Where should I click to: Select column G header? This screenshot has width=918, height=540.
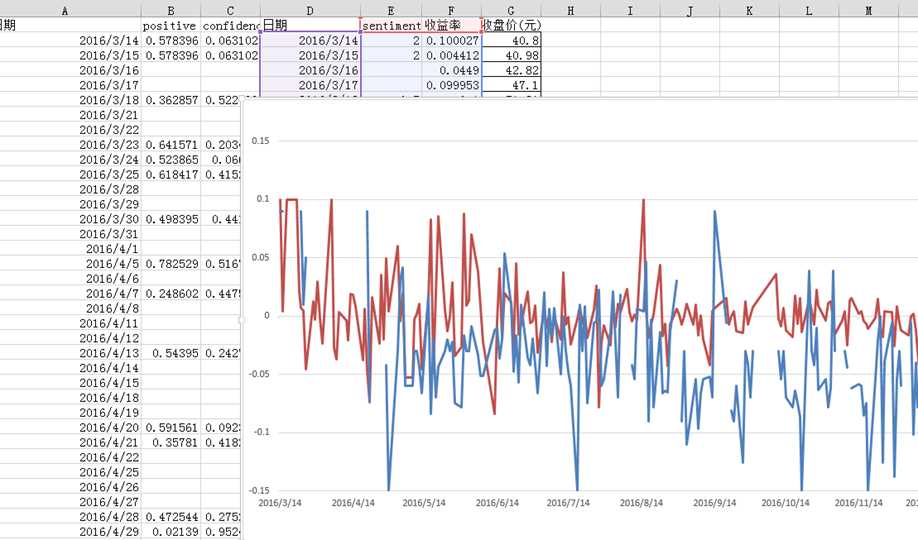point(511,9)
